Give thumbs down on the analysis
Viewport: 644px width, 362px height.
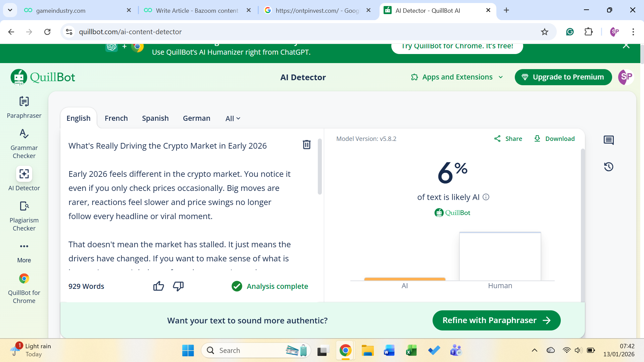[178, 286]
